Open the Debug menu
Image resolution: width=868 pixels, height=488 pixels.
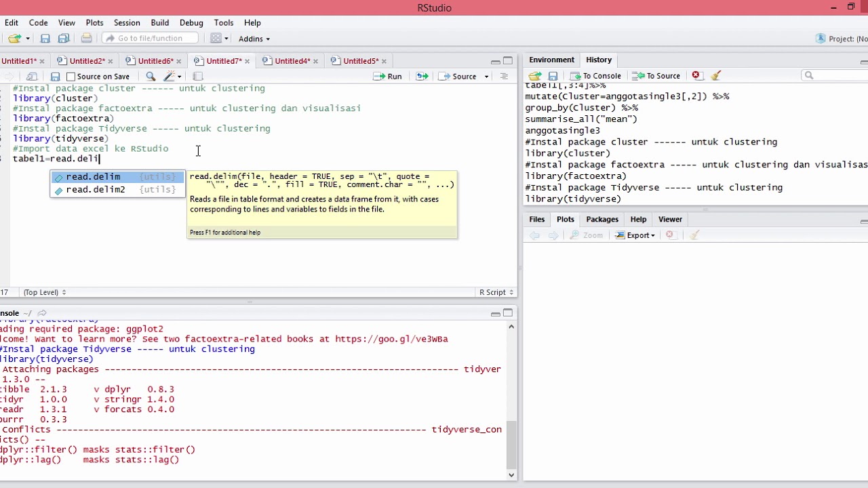pos(191,23)
